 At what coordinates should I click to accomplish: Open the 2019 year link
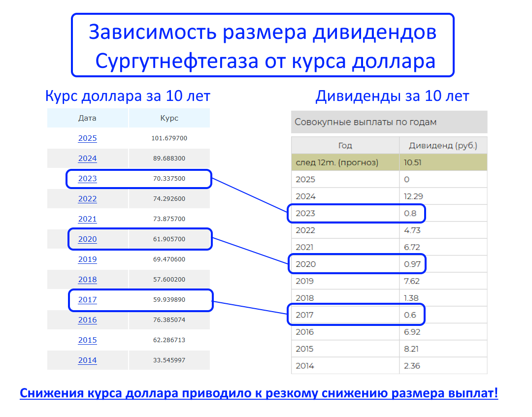coord(87,259)
